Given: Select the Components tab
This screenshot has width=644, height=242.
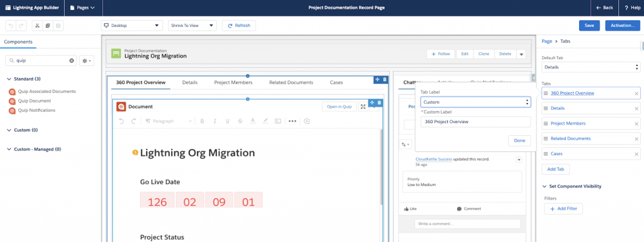Looking at the screenshot, I should 18,41.
